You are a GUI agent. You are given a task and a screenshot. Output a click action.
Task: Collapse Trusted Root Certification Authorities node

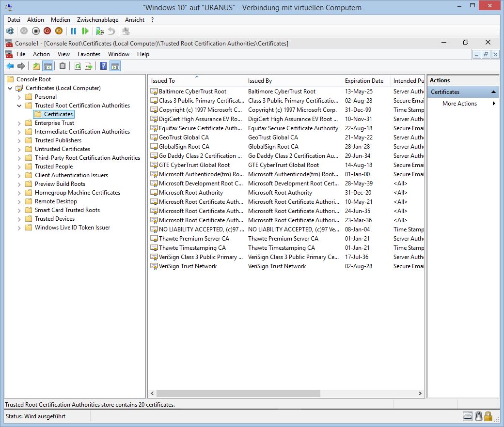coord(19,106)
